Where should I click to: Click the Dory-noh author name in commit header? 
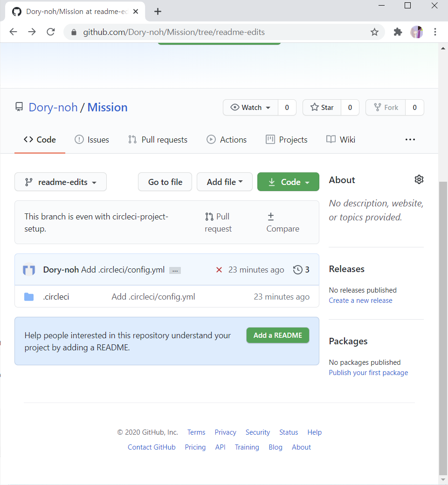[61, 270]
